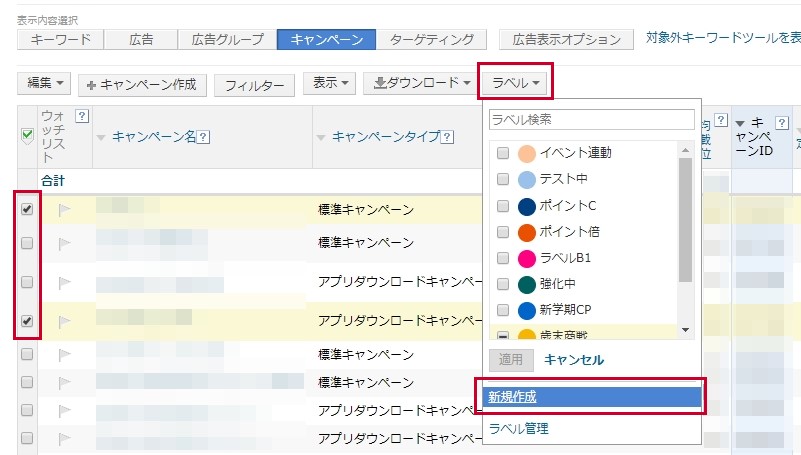The image size is (801, 455).
Task: Toggle watchlist flag in the second campaign row
Action: pos(66,243)
